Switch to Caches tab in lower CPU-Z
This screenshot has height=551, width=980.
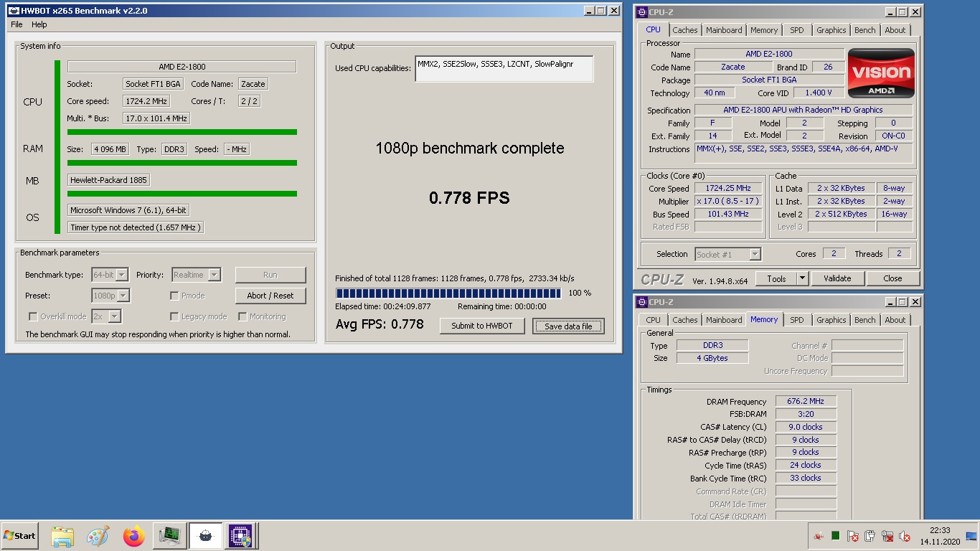(x=684, y=320)
